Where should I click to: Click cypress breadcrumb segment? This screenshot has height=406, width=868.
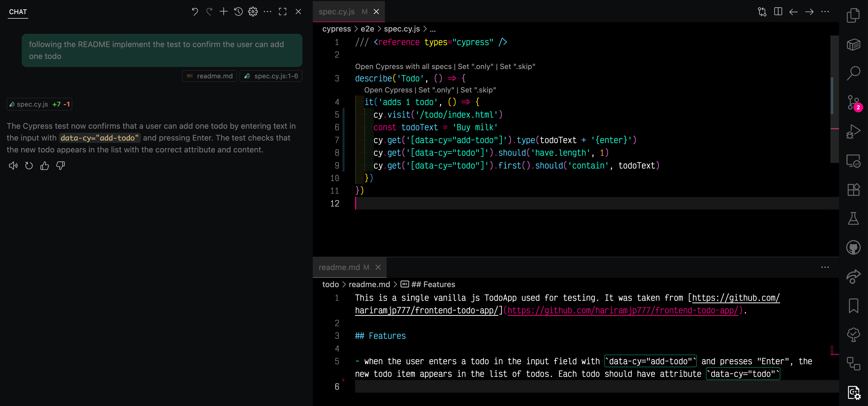click(336, 29)
